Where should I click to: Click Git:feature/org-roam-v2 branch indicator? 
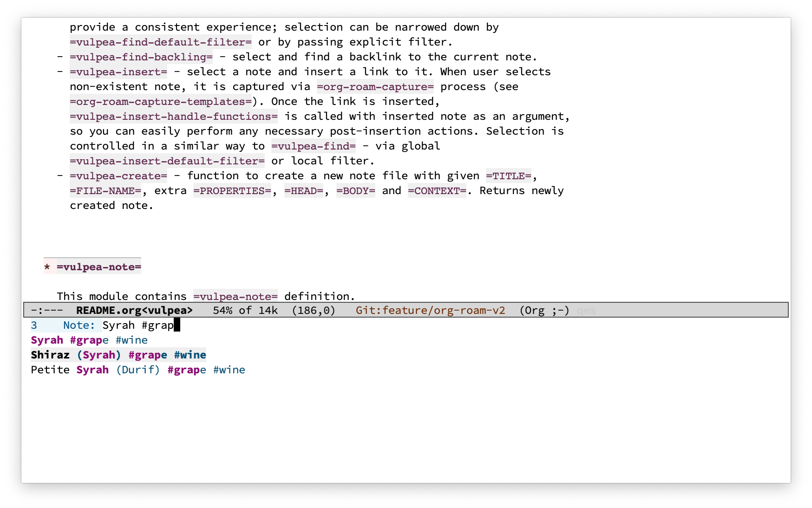(x=430, y=310)
